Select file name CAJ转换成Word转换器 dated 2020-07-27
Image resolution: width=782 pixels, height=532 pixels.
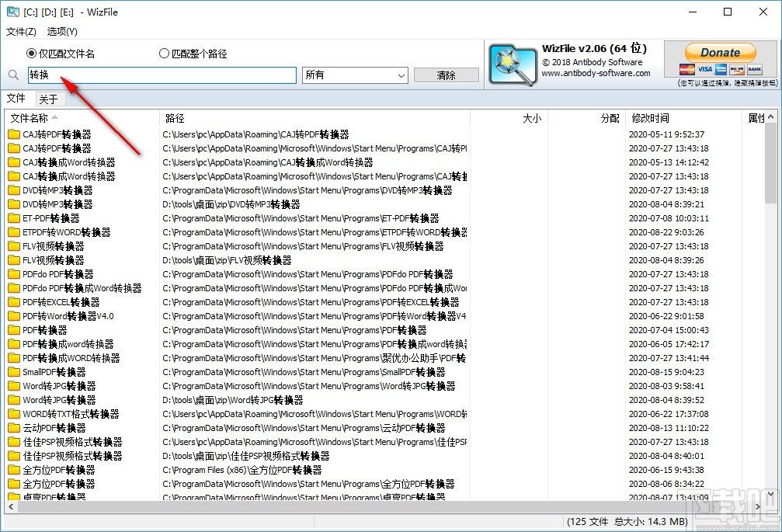[x=69, y=176]
